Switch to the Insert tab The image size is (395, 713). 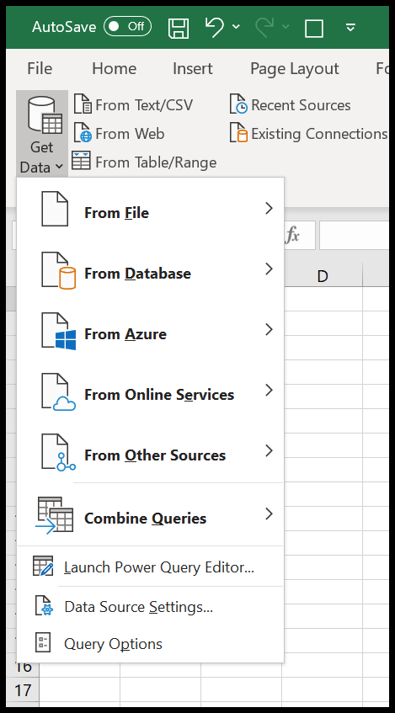[192, 68]
